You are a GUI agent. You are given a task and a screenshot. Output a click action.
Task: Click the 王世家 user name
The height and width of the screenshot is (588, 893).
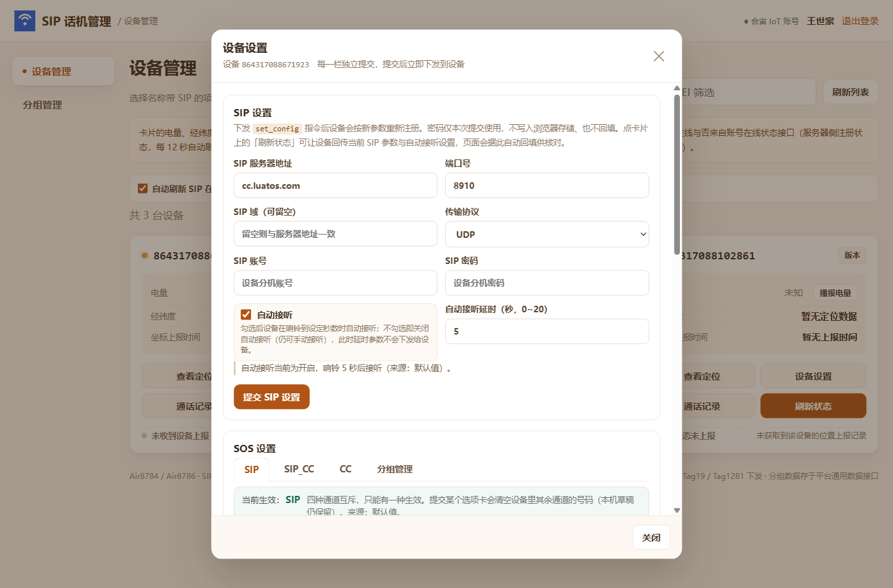pos(820,21)
